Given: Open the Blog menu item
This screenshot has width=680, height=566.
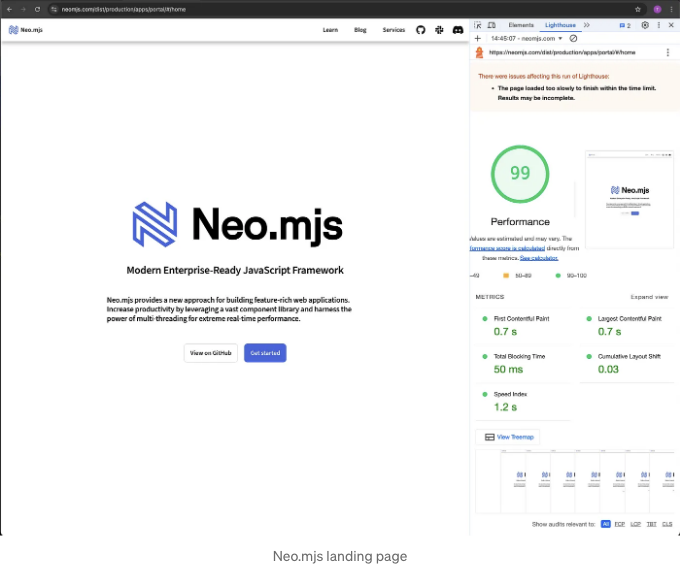Looking at the screenshot, I should pos(360,30).
